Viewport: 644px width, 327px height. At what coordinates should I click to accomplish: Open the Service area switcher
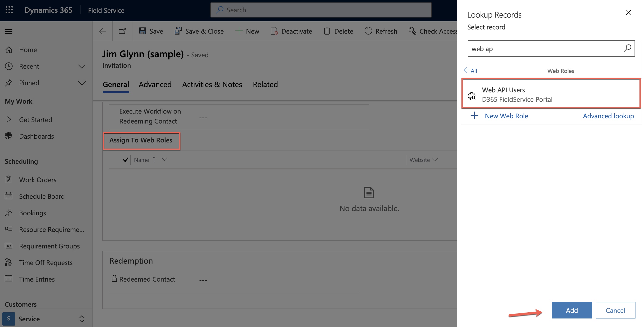point(46,319)
